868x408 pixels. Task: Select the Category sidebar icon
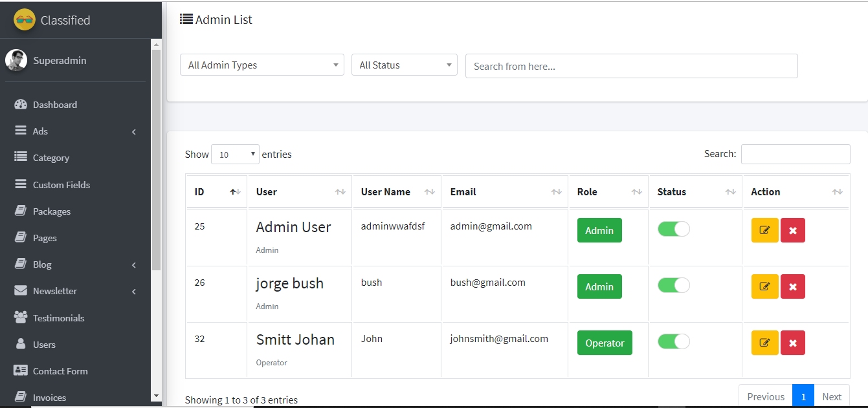21,157
